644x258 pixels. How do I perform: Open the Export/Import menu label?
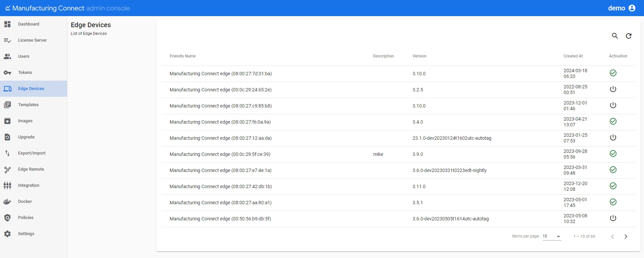32,153
